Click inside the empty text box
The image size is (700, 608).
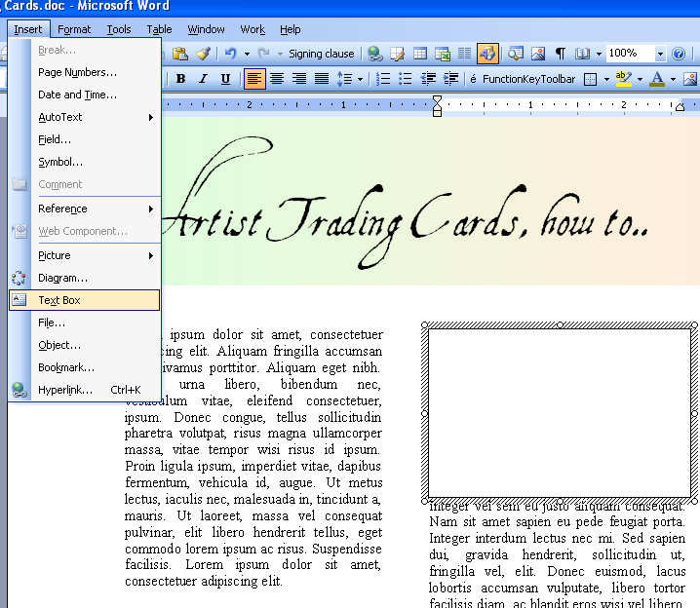coord(560,413)
